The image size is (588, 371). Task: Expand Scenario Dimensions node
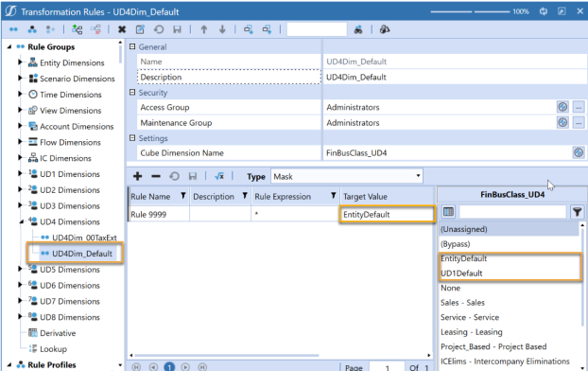(20, 78)
